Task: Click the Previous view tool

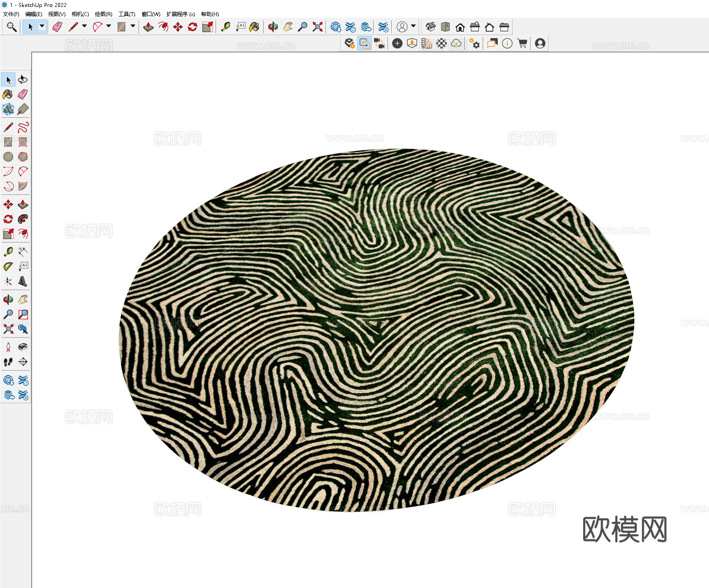Action: click(x=23, y=329)
